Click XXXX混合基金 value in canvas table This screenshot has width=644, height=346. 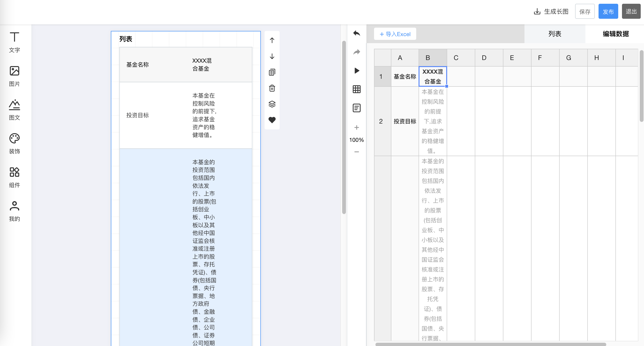202,64
